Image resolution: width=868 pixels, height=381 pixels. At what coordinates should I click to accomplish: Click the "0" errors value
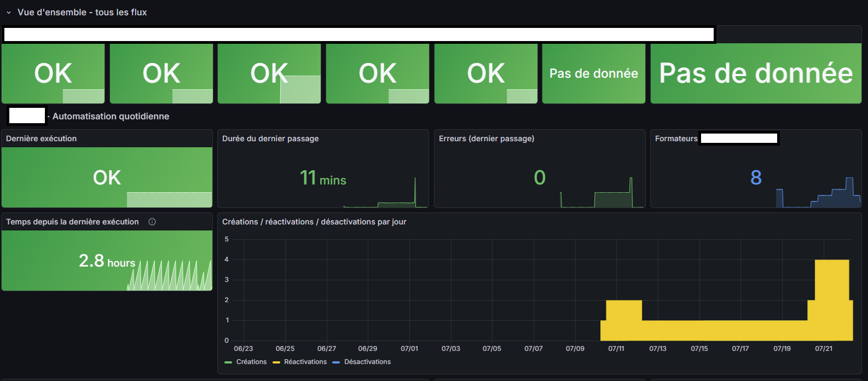click(x=540, y=177)
